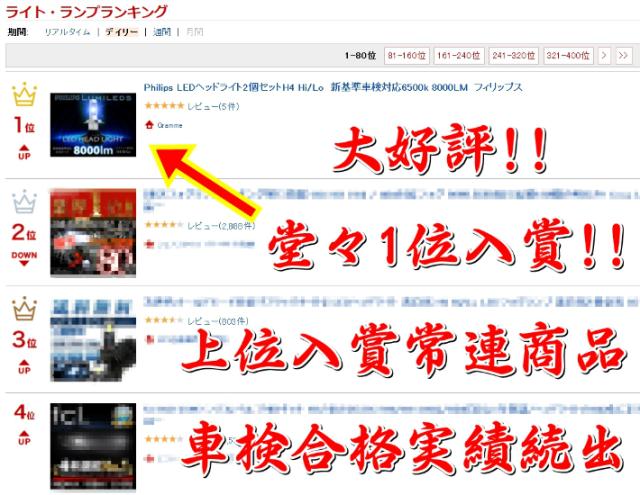Click the DOWN arrow under rank 2

23,259
